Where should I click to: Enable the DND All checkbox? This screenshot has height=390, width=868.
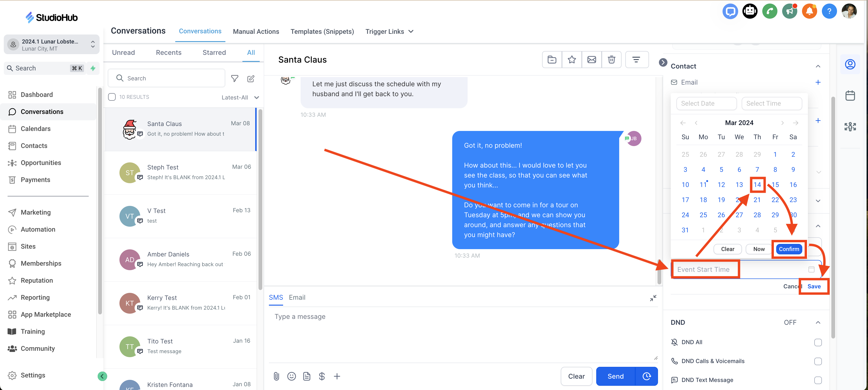818,342
